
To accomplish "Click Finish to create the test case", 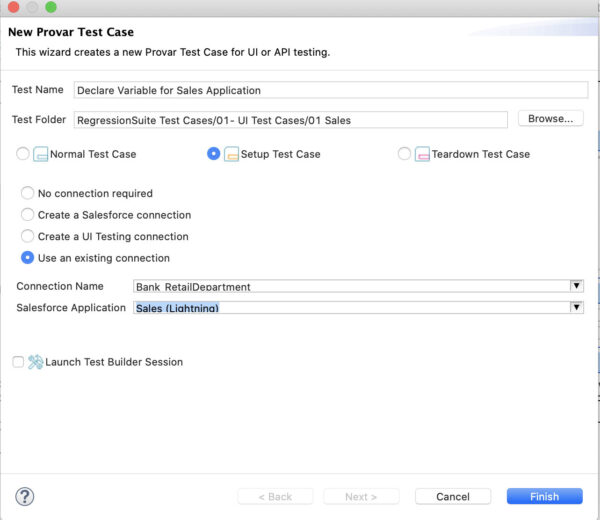I will [545, 497].
